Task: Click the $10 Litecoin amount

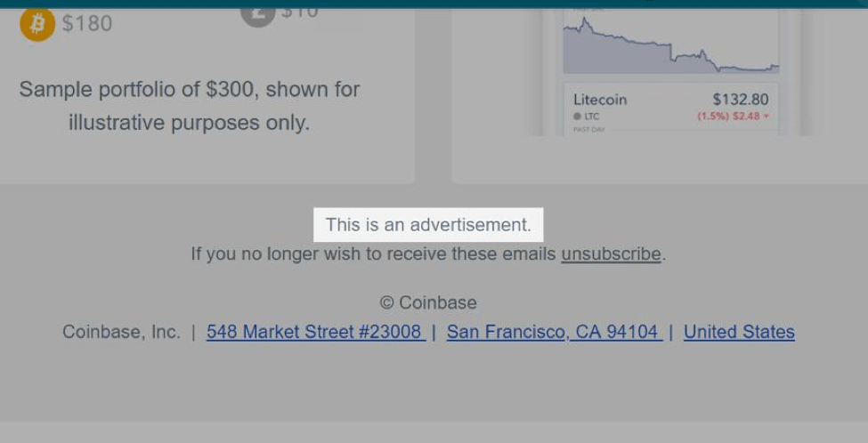Action: point(299,12)
